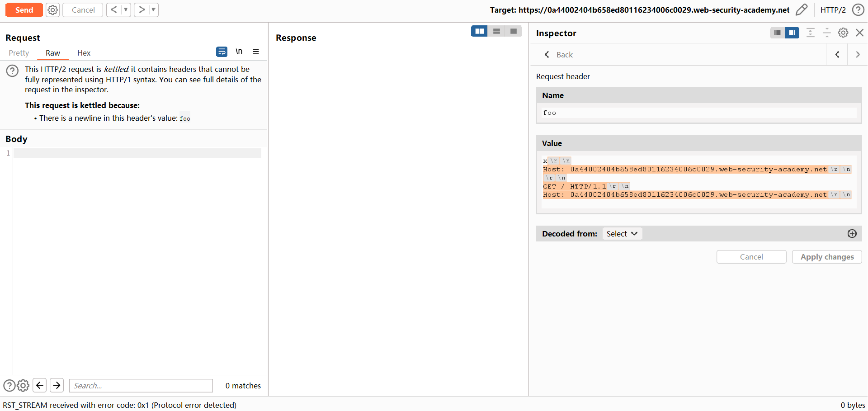The height and width of the screenshot is (411, 868).
Task: Open Repeater settings gear next to Send
Action: coord(53,10)
